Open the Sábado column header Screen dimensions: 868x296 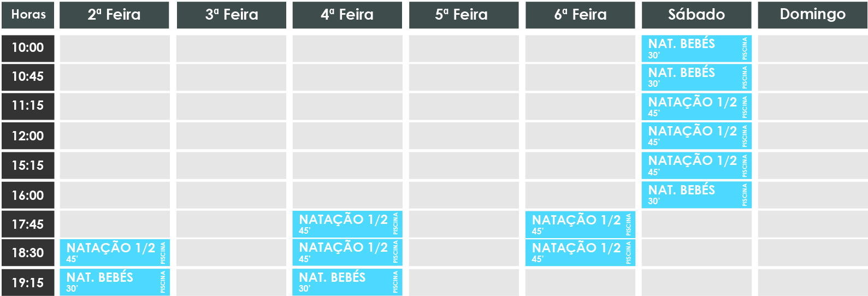[x=696, y=15]
